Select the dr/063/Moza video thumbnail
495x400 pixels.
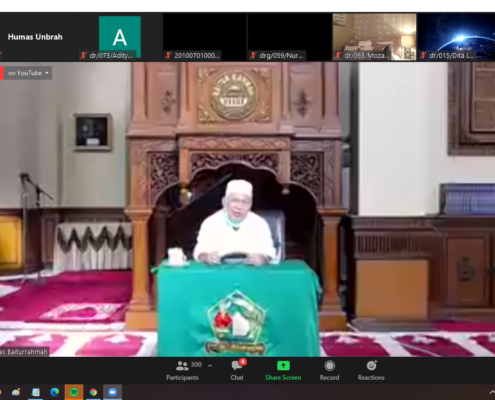374,37
